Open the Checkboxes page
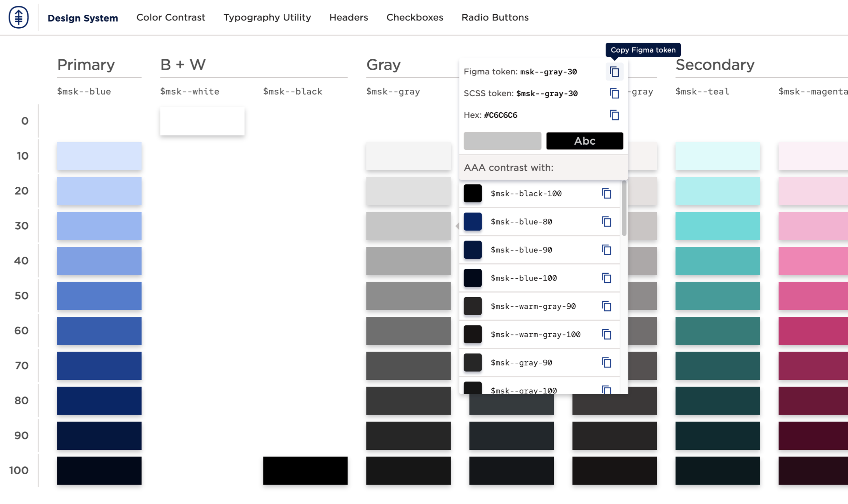 pos(415,17)
